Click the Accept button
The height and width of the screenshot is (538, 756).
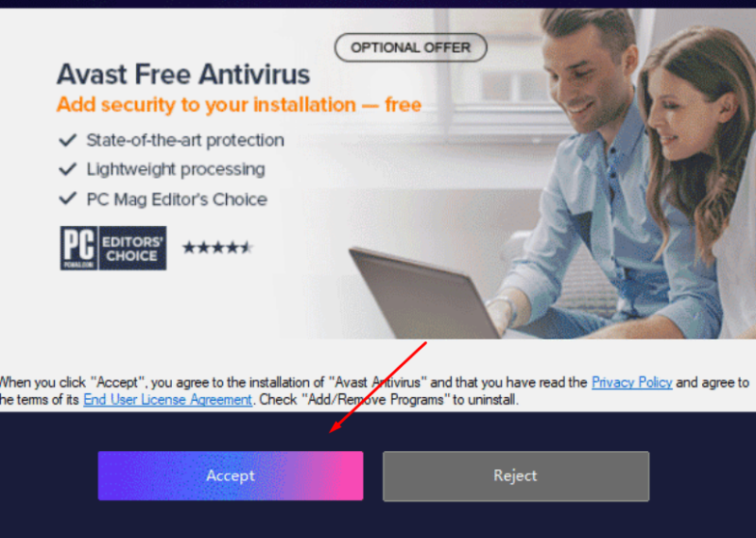(231, 476)
